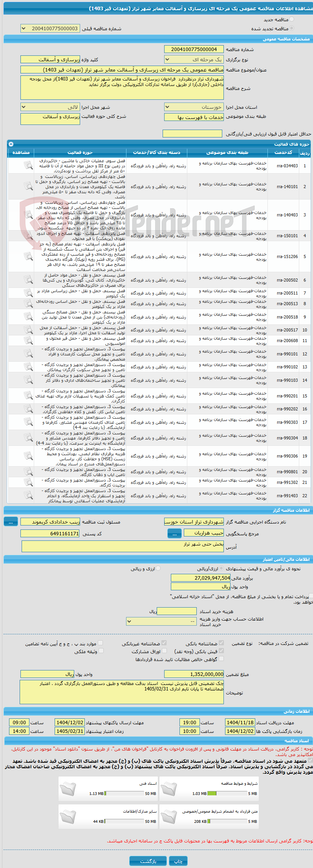This screenshot has width=313, height=868.
Task: Focus the مبلغ تضمین field
Action: pos(194,674)
